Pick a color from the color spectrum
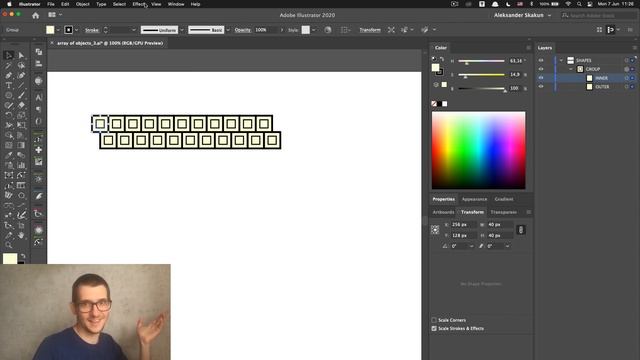The width and height of the screenshot is (640, 360). (x=478, y=150)
